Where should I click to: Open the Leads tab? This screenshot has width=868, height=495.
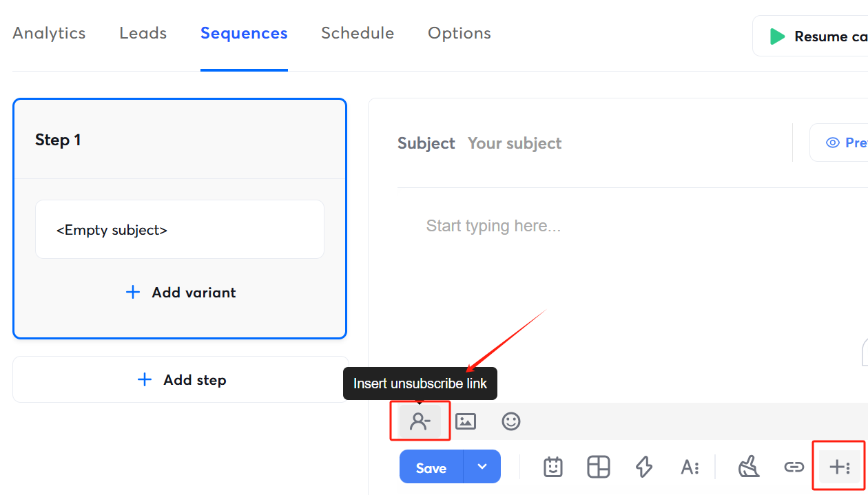[x=143, y=32]
